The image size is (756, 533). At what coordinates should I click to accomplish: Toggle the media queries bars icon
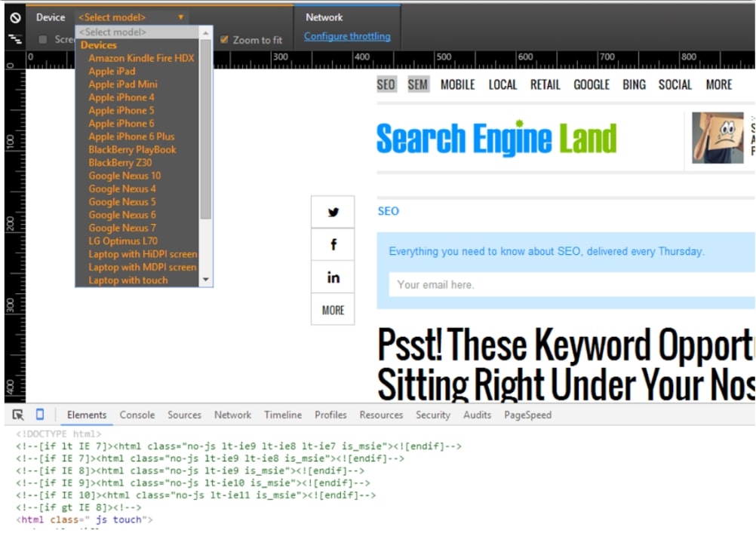point(15,39)
